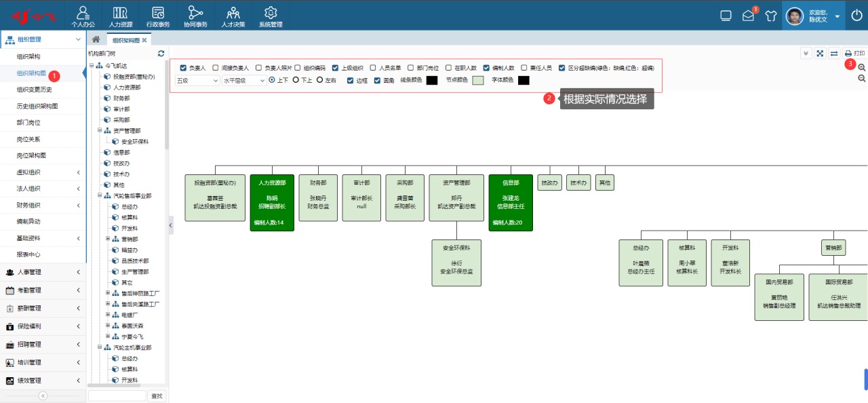Click the mail notification envelope icon

tap(748, 16)
